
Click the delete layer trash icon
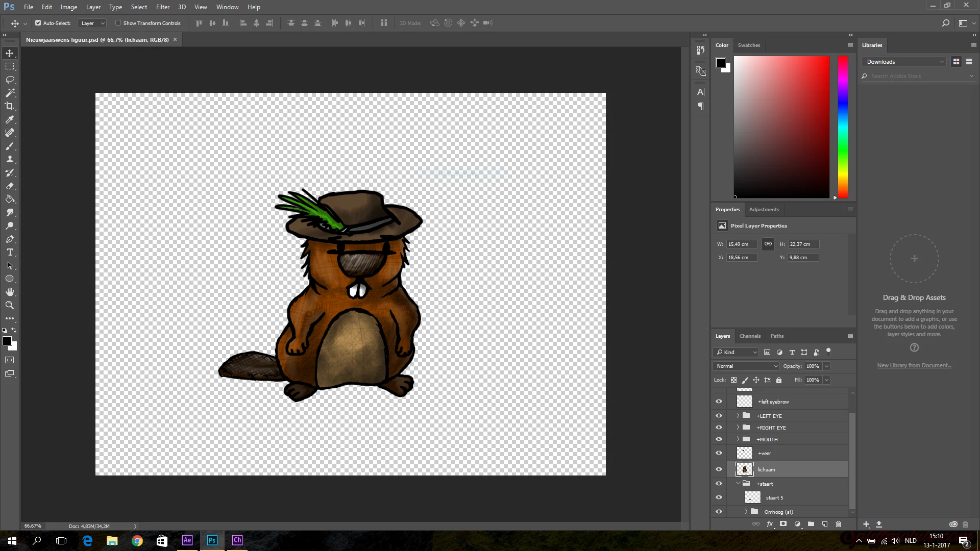coord(838,524)
